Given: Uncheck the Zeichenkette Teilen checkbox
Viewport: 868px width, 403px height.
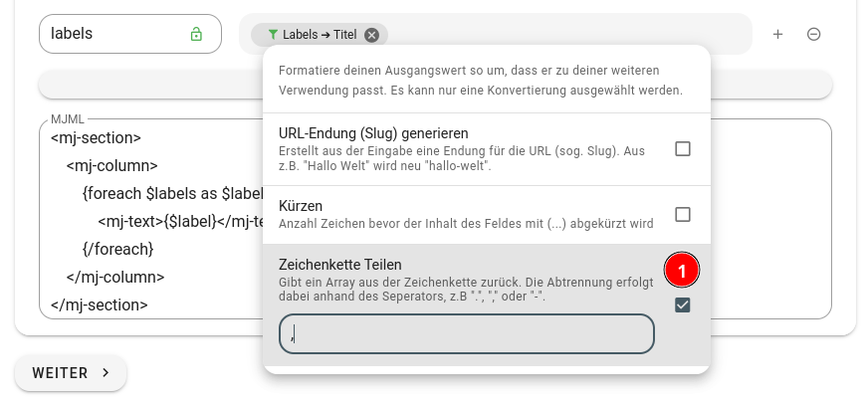Looking at the screenshot, I should click(x=683, y=304).
